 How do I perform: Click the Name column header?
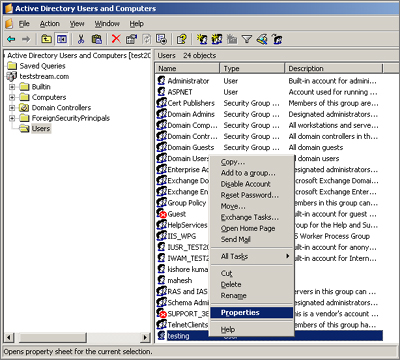tap(187, 68)
